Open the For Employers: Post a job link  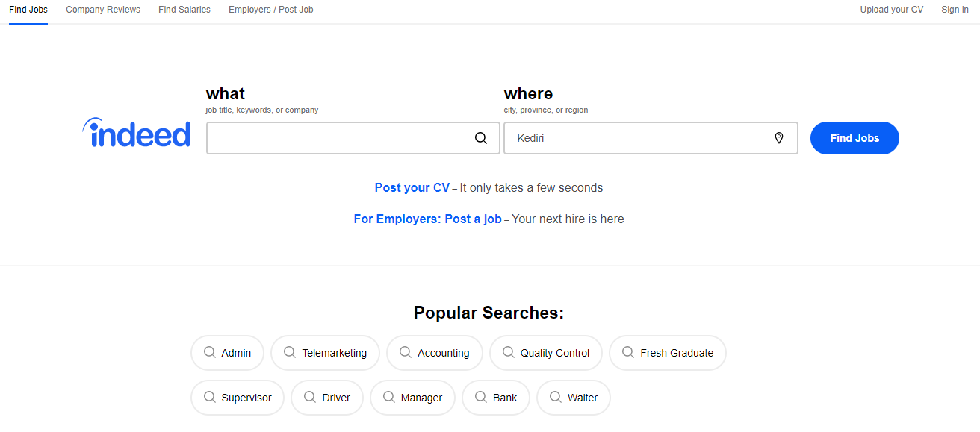point(428,219)
